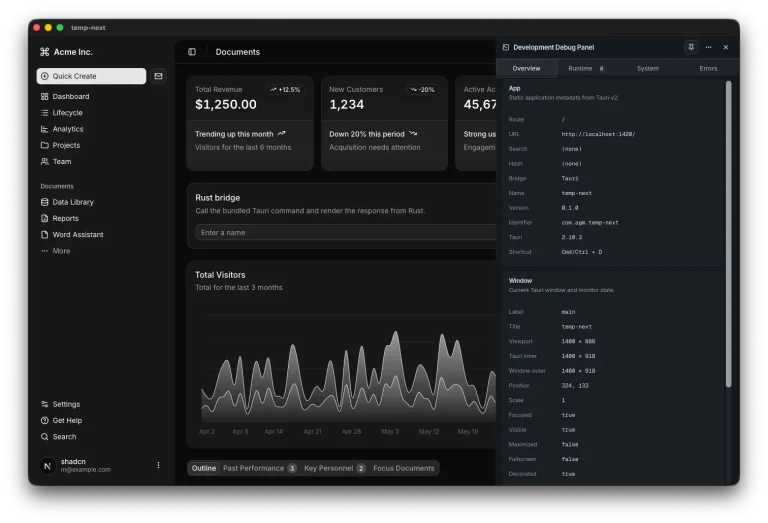Click the trending down icon beside Down 20%
Image resolution: width=768 pixels, height=523 pixels.
(x=413, y=133)
